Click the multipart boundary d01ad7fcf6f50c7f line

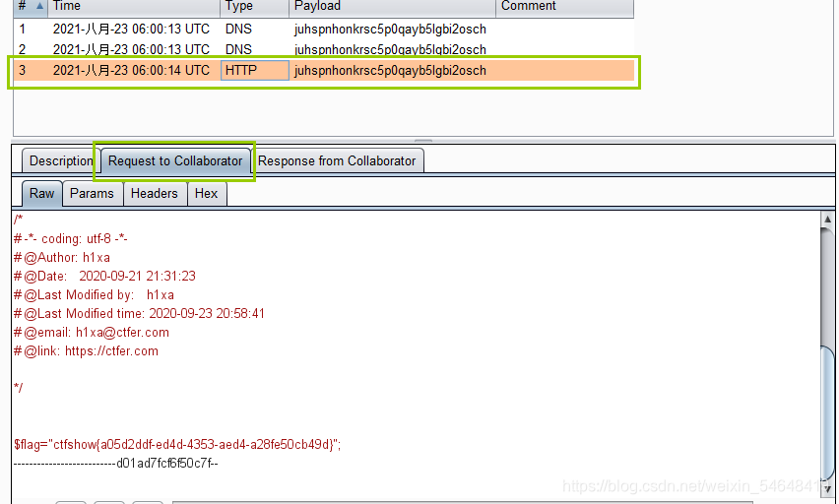tap(115, 464)
